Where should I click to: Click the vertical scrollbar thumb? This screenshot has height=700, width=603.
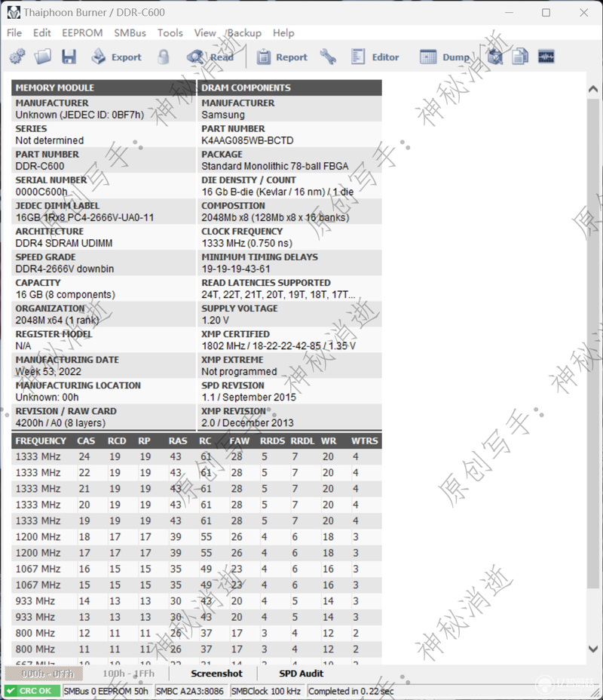click(592, 343)
